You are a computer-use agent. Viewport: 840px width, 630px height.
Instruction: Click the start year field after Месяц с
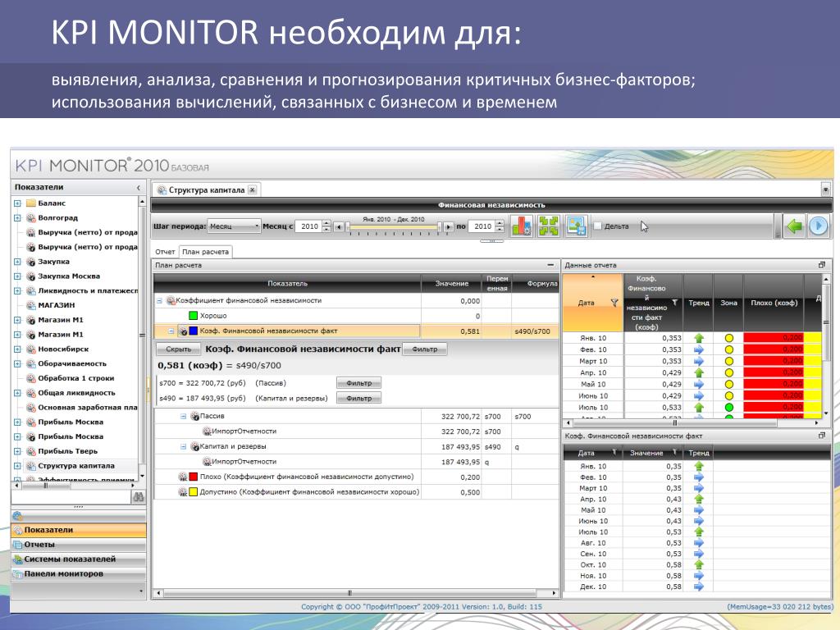tap(309, 226)
